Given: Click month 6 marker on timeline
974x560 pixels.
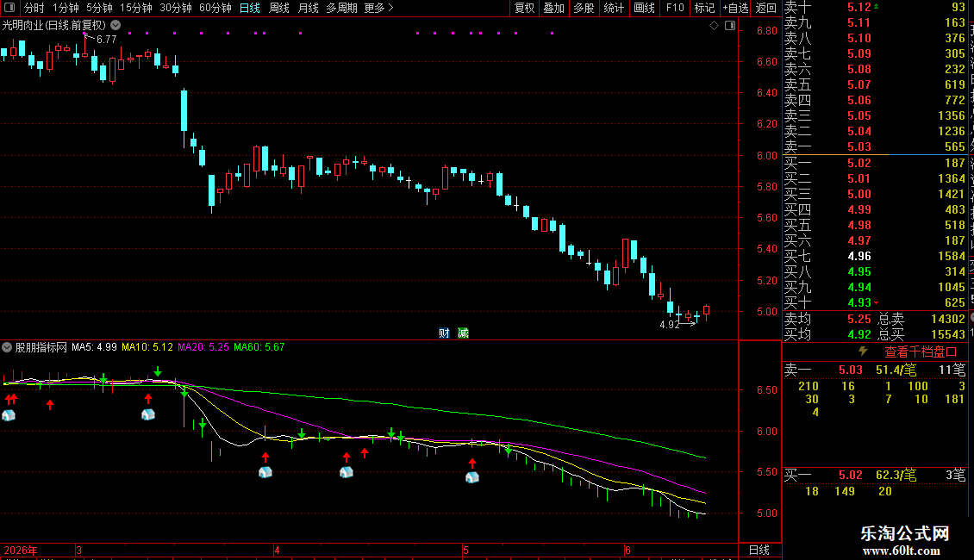Looking at the screenshot, I should click(x=628, y=550).
